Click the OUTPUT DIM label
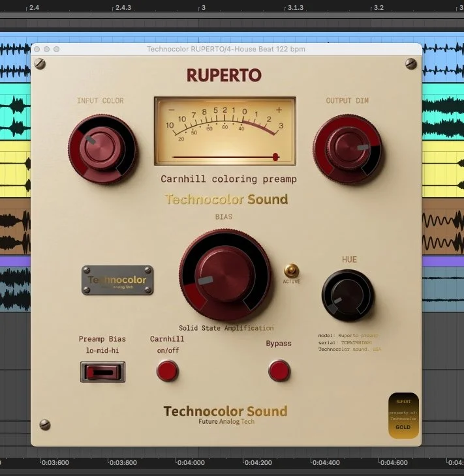The height and width of the screenshot is (476, 464). (x=347, y=100)
